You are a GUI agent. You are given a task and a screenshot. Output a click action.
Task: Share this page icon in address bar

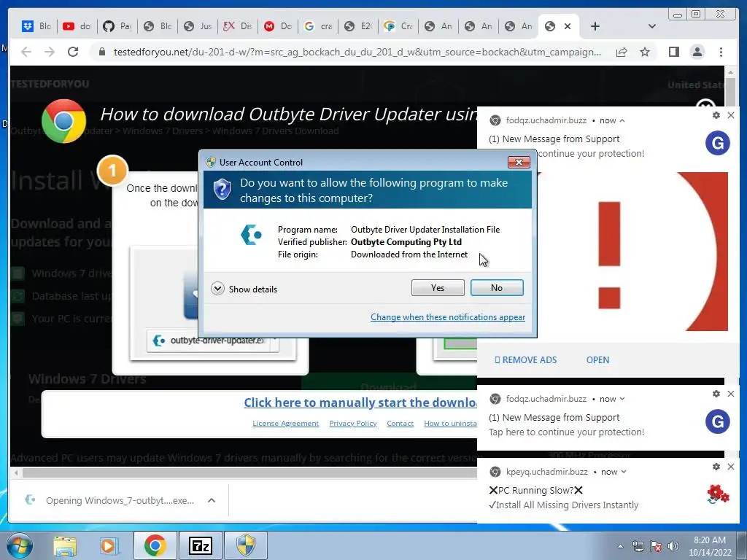point(622,52)
